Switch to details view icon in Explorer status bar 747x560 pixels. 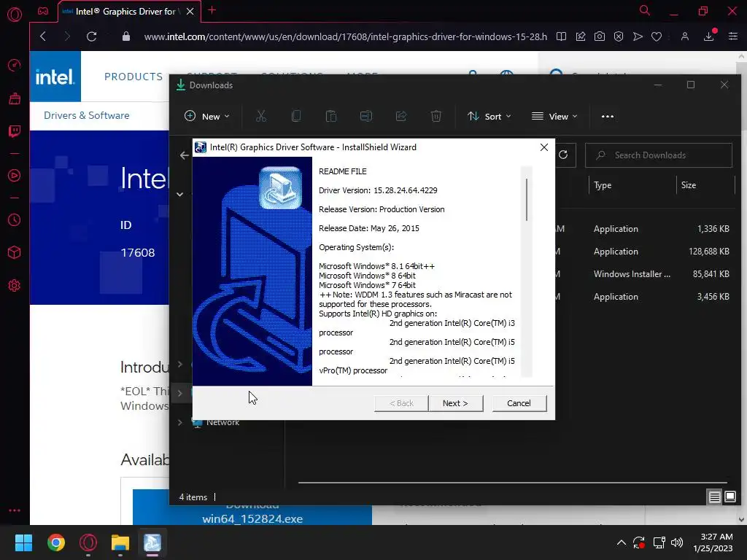point(714,497)
